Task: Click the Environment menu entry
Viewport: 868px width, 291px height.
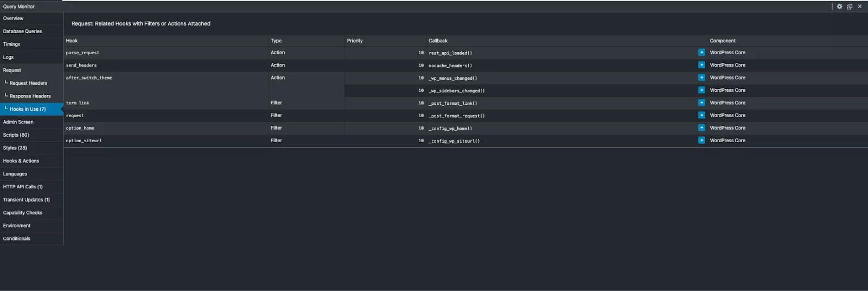Action: pos(16,226)
